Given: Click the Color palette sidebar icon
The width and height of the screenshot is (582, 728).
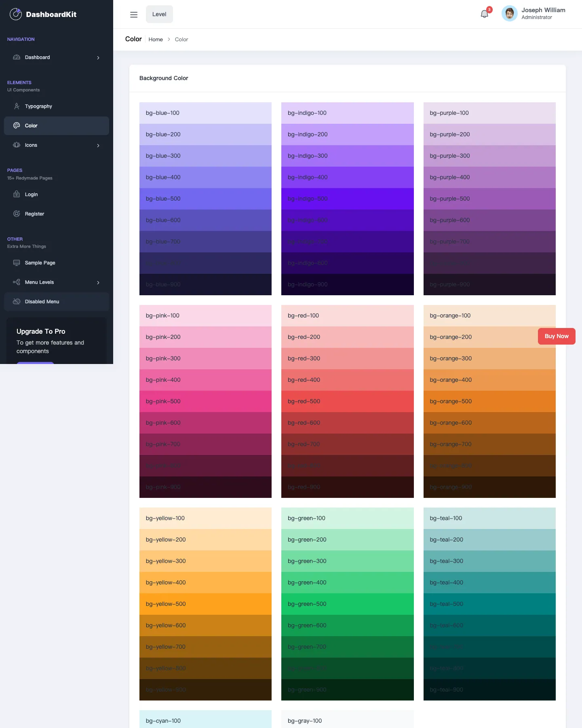Looking at the screenshot, I should coord(17,126).
